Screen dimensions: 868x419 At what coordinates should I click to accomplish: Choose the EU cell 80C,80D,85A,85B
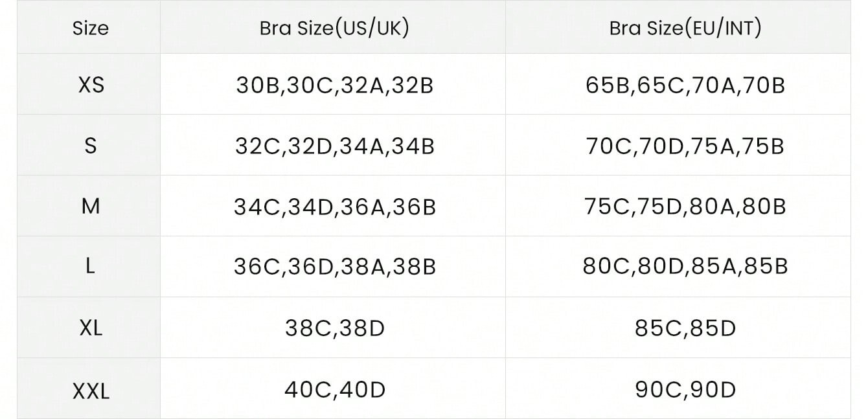tap(685, 266)
